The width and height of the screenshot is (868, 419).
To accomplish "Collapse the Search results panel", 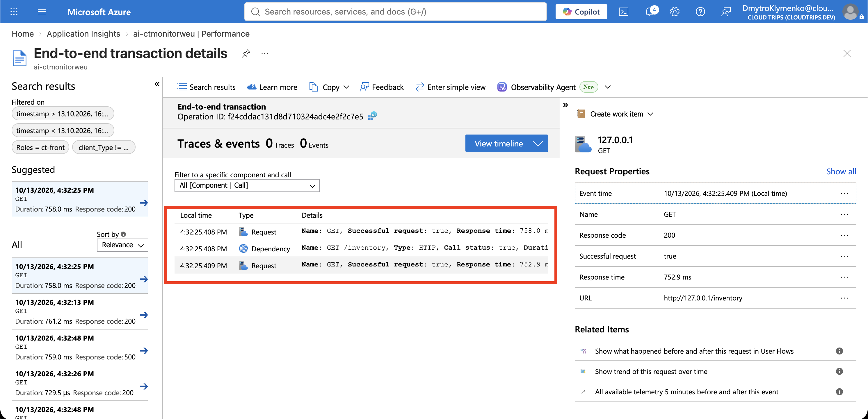I will (x=157, y=84).
